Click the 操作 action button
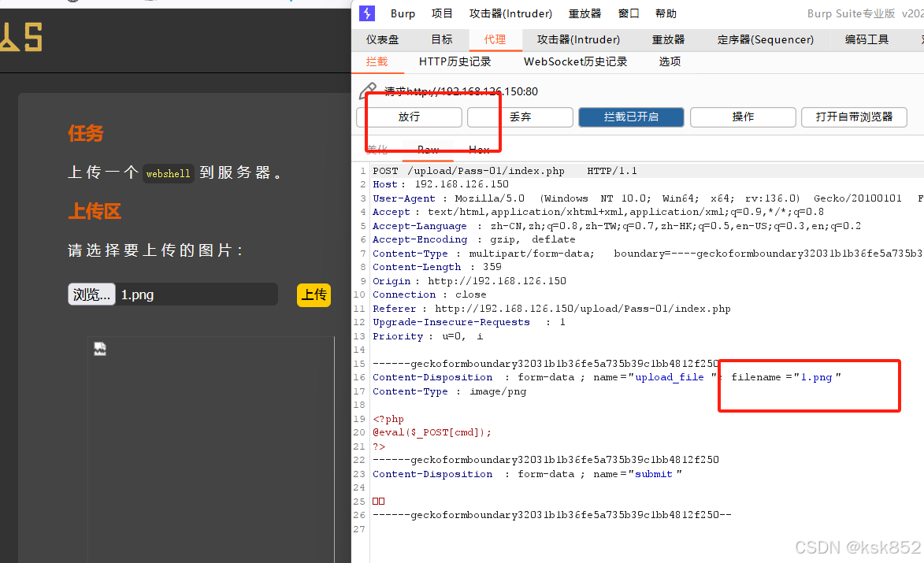This screenshot has width=924, height=563. click(743, 117)
